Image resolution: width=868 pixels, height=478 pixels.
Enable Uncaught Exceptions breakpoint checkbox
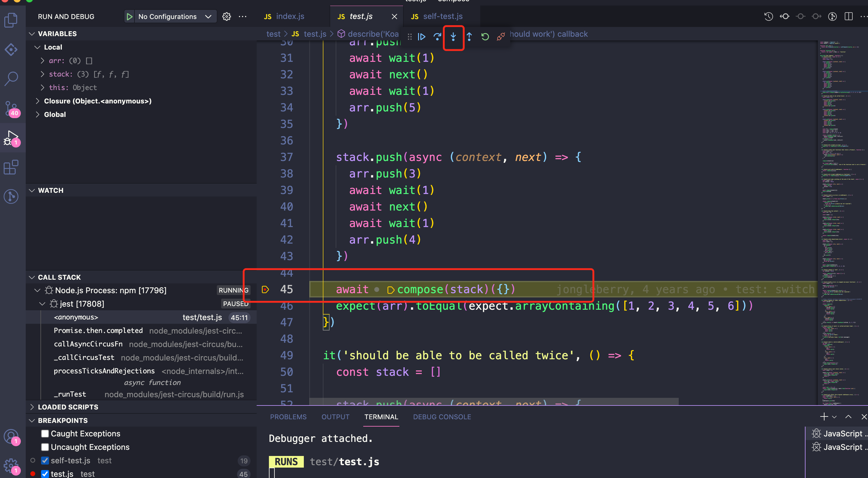tap(45, 447)
